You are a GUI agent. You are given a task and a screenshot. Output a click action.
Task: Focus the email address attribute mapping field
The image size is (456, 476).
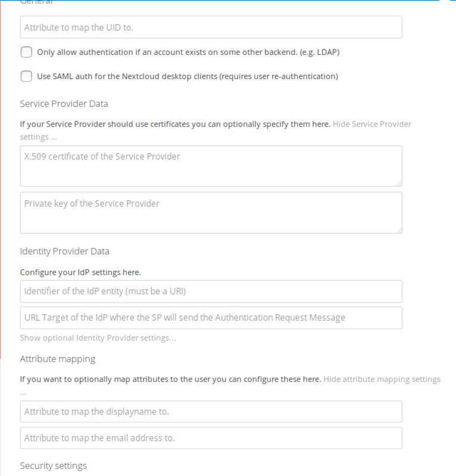(211, 438)
